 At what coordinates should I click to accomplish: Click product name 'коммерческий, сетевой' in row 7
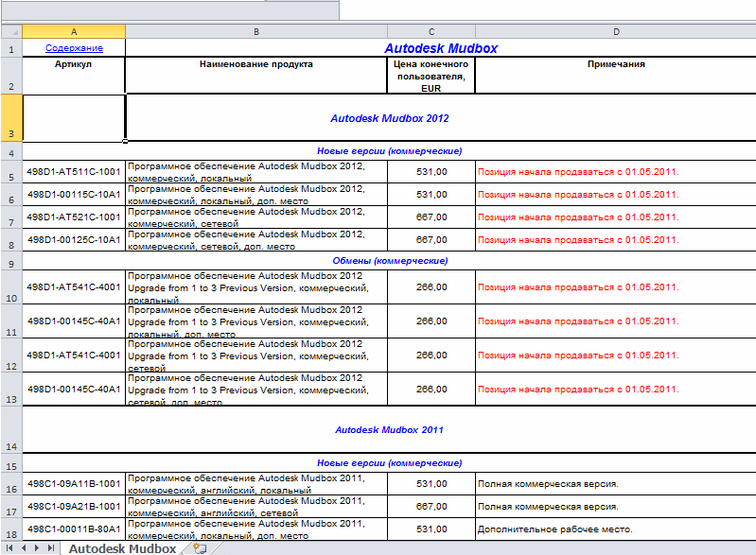point(256,217)
